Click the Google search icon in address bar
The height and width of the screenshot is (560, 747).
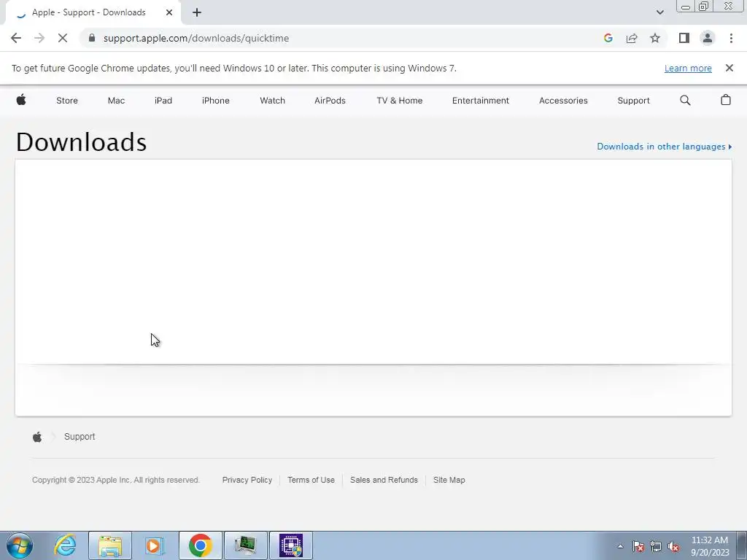pos(608,38)
